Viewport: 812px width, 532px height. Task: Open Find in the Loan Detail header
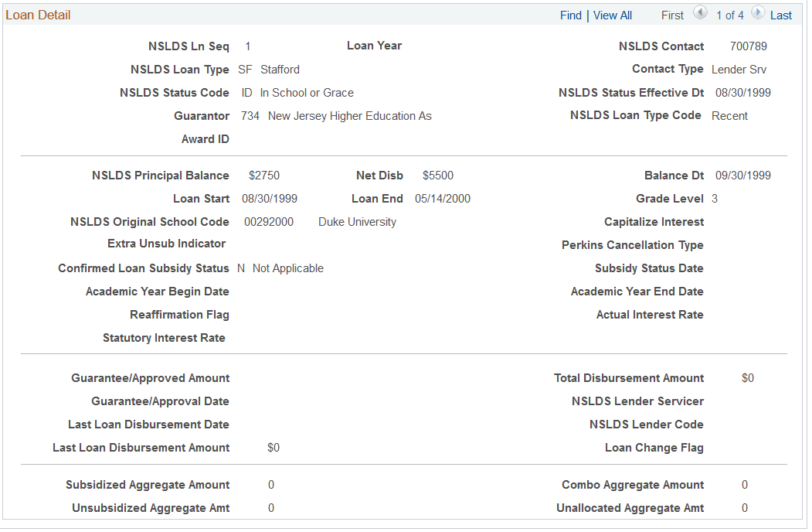pyautogui.click(x=570, y=15)
